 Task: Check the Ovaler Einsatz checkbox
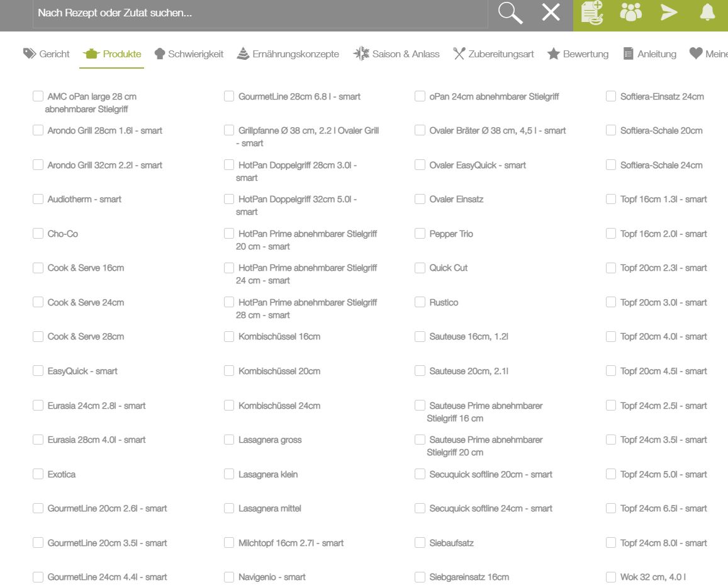tap(420, 199)
